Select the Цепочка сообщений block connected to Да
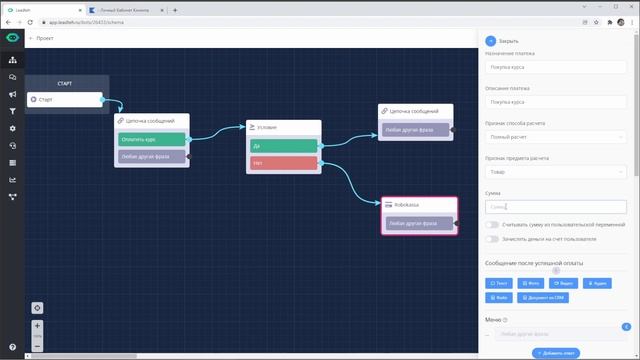This screenshot has height=360, width=640. pos(416,122)
